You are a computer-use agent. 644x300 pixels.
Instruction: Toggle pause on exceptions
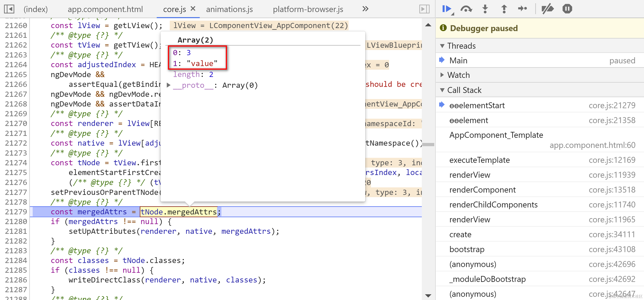[x=567, y=9]
